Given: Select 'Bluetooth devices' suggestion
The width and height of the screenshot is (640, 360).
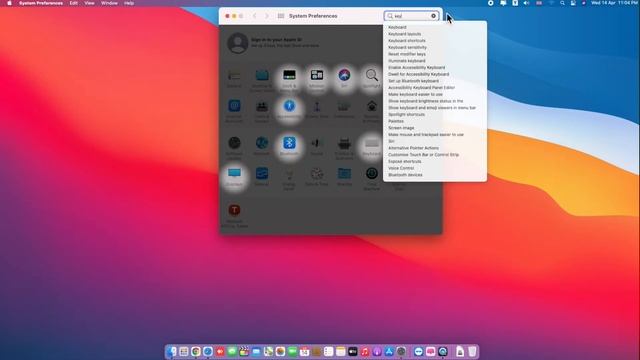Looking at the screenshot, I should point(405,175).
